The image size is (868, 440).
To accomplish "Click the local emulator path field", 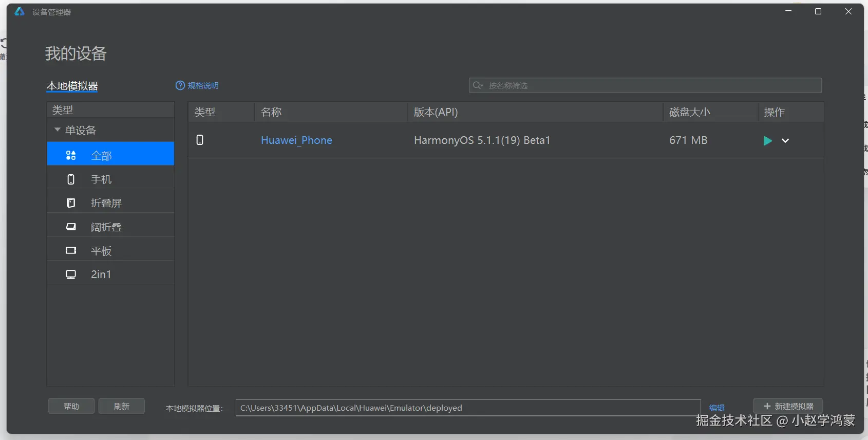I will [468, 408].
